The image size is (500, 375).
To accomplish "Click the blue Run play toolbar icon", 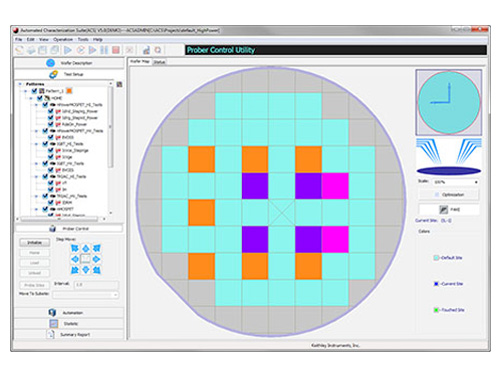I will coord(68,50).
